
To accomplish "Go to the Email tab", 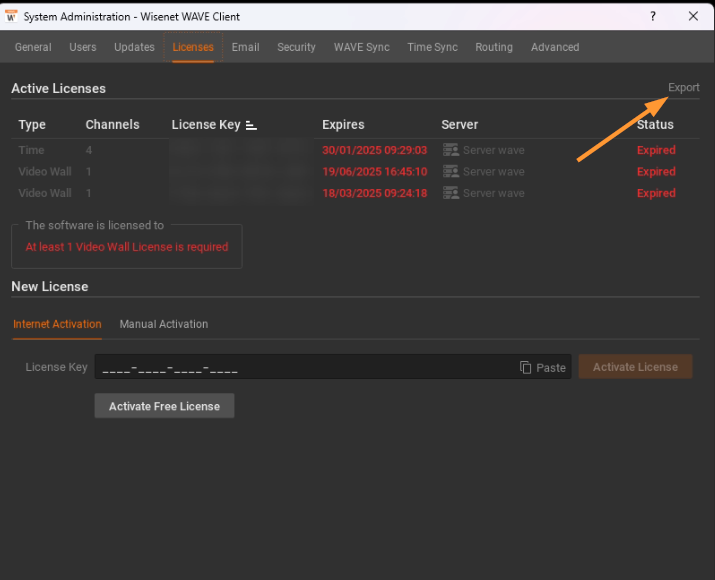I will [x=245, y=47].
